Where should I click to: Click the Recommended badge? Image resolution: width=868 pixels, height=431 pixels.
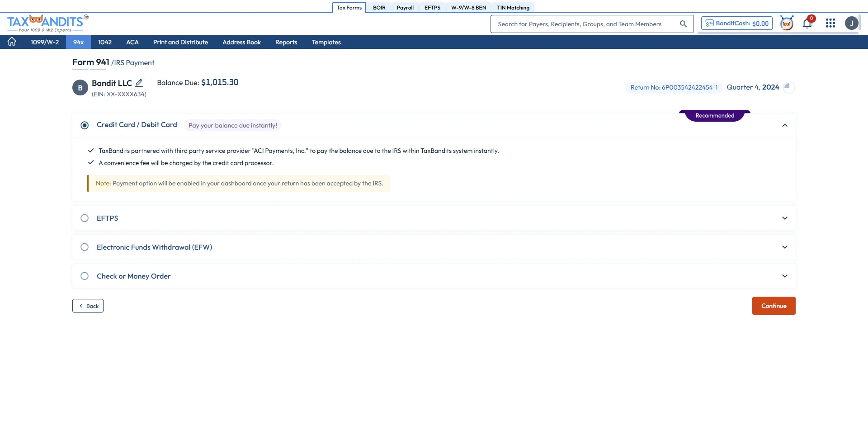715,116
